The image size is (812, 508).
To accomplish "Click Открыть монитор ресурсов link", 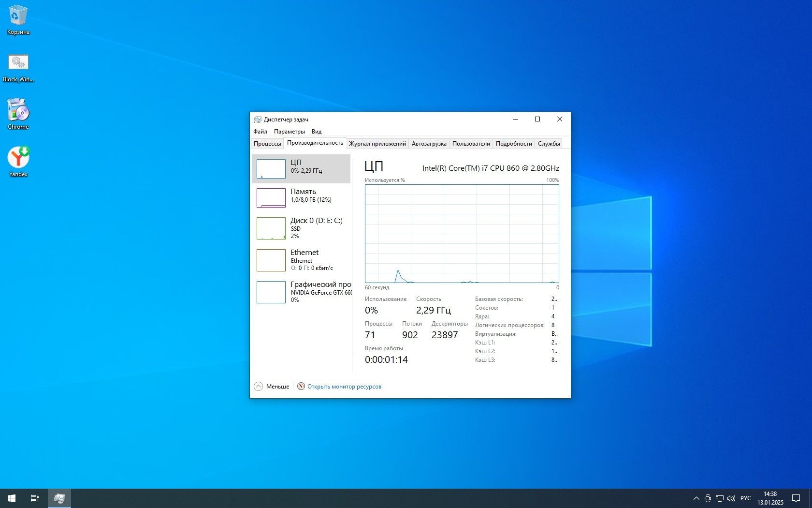I will (x=344, y=387).
